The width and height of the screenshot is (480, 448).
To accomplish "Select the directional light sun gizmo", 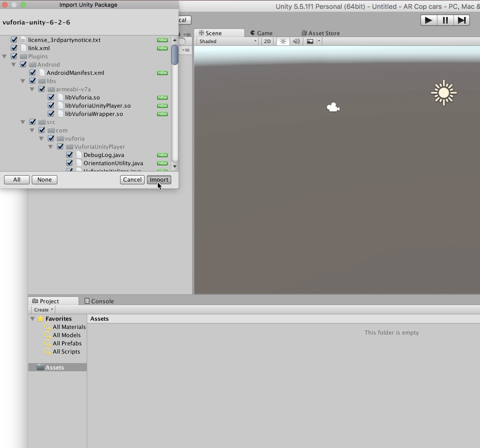I will [x=443, y=93].
